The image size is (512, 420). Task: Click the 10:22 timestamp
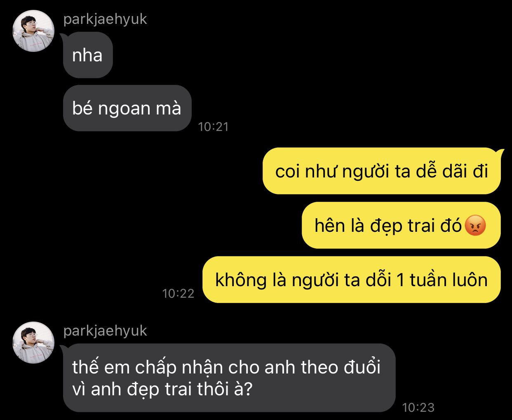coord(178,293)
